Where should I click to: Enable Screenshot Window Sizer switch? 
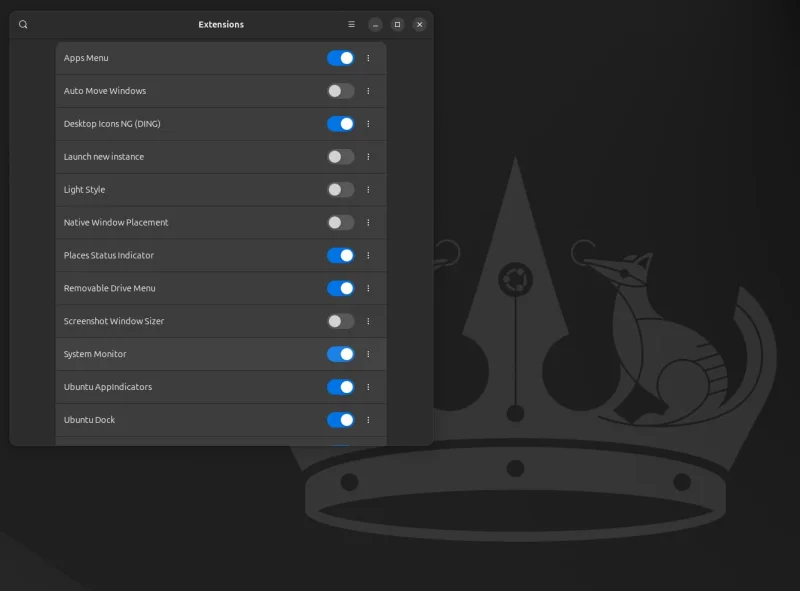tap(341, 321)
